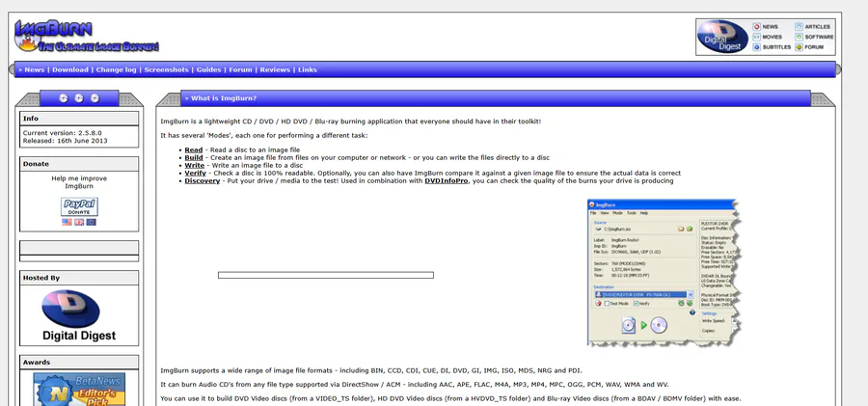The width and height of the screenshot is (868, 406).
Task: Click the yellow Digital Digest Forum icon
Action: point(799,47)
